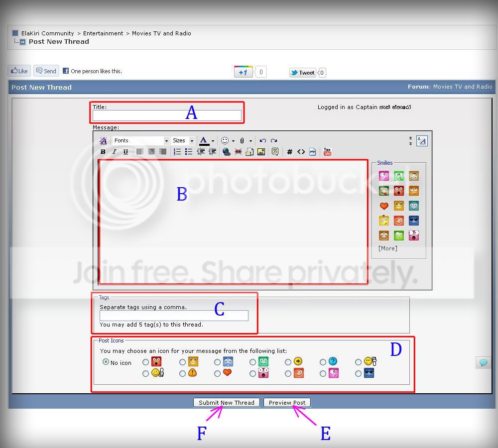Viewport: 498px width, 448px height.
Task: Wrap selection in CODE tags (# icon)
Action: pos(290,152)
